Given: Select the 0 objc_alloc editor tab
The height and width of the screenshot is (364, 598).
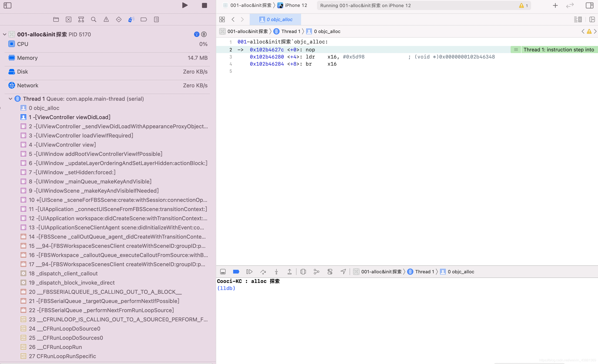Looking at the screenshot, I should [275, 19].
